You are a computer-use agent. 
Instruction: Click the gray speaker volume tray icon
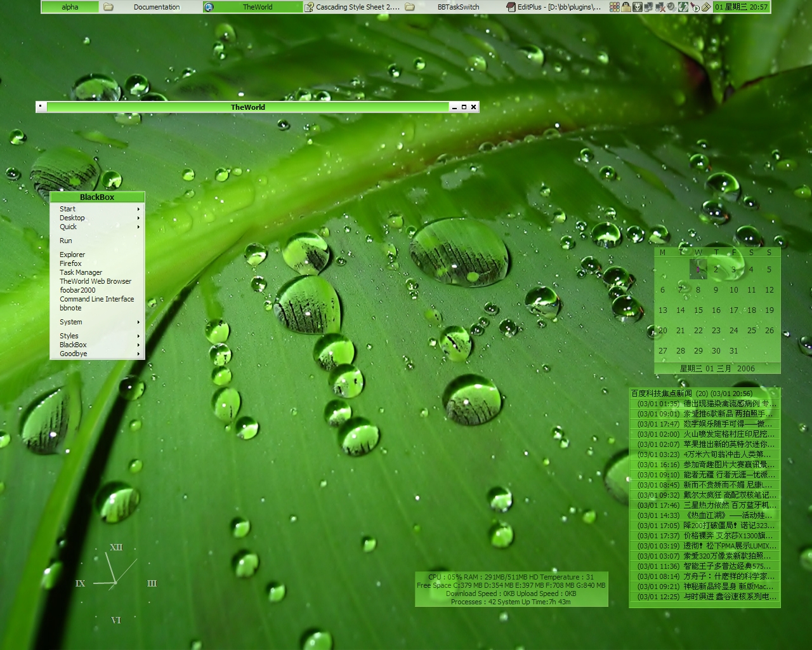click(671, 7)
